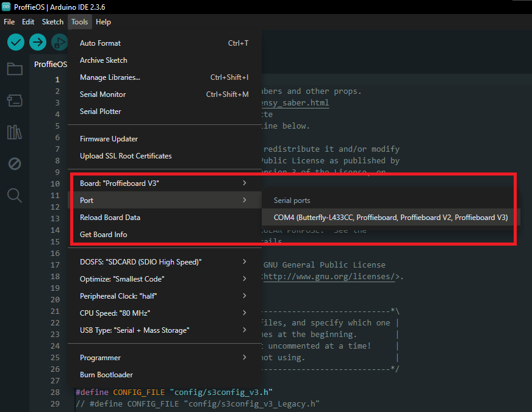Open the Search magnifier sidebar icon
The height and width of the screenshot is (412, 532).
[15, 196]
